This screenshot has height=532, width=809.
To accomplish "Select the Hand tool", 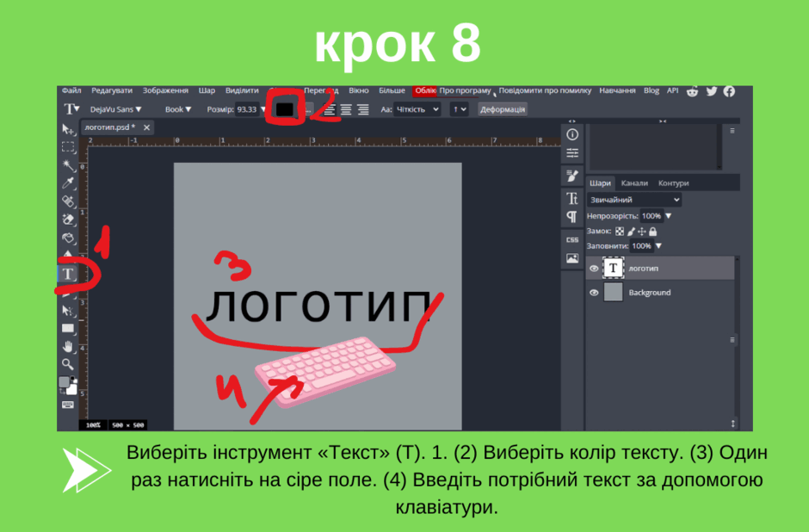I will pos(68,346).
